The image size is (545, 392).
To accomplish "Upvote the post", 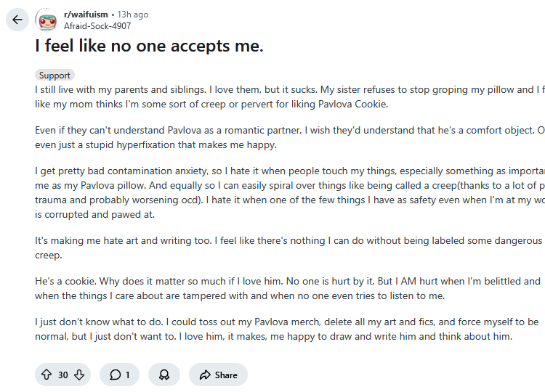I will 47,375.
